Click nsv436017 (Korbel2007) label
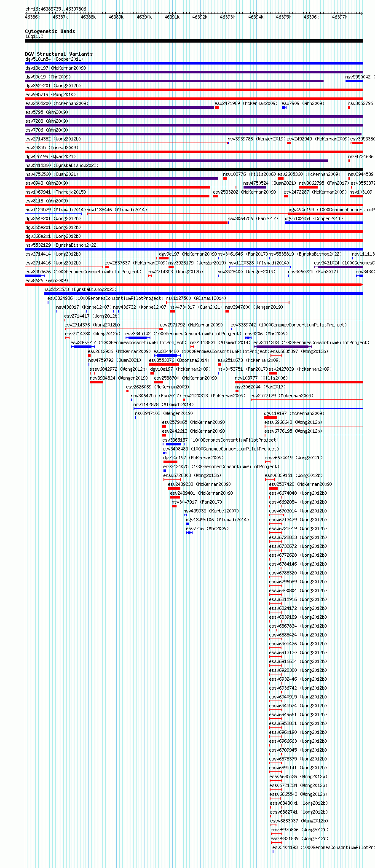This screenshot has height=868, width=375. pos(84,307)
